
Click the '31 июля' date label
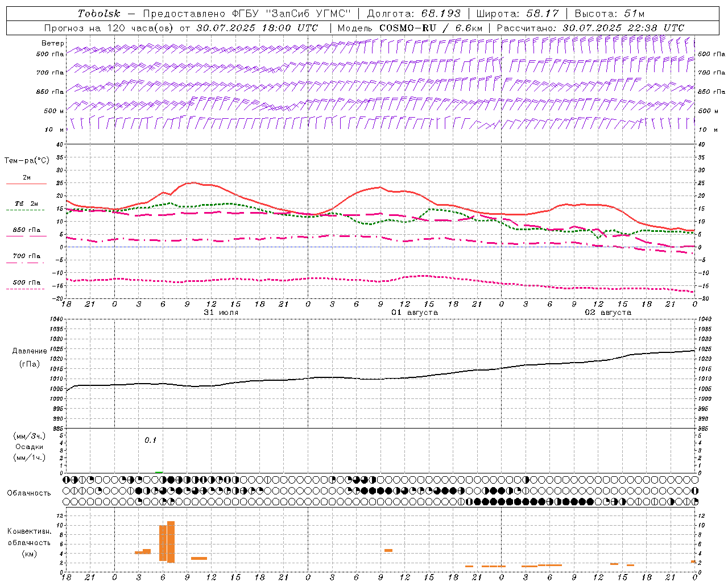(221, 313)
